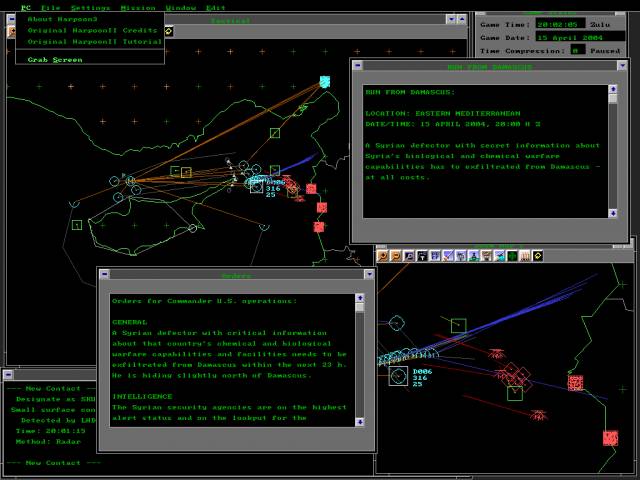
Task: Select the cyan unit at the top of the tactical map
Action: (x=324, y=82)
